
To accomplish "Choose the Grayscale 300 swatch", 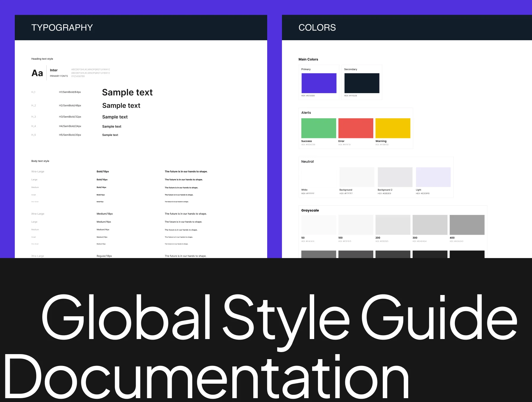I will (430, 225).
